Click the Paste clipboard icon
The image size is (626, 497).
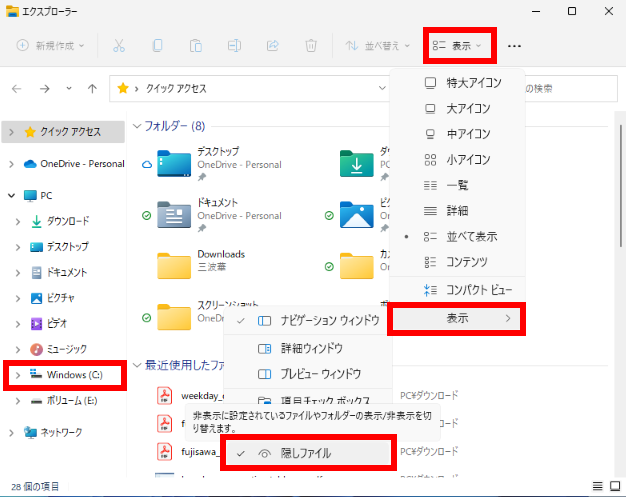tap(196, 46)
